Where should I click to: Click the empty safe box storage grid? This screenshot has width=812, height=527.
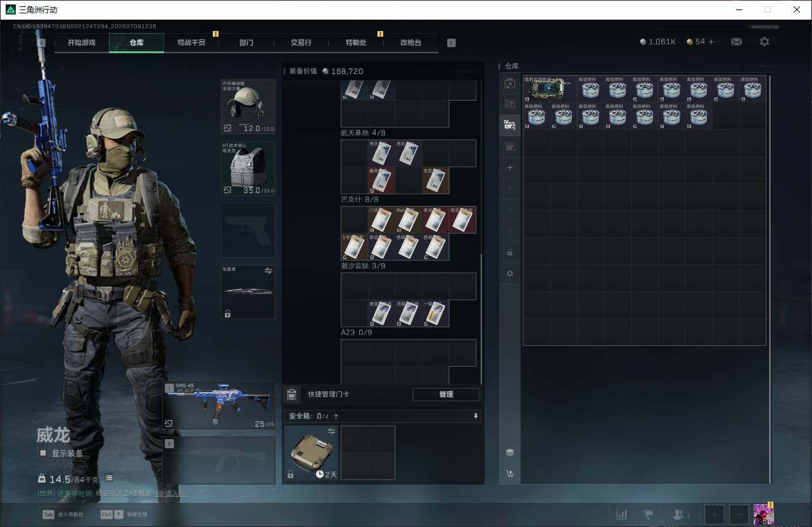click(x=368, y=452)
